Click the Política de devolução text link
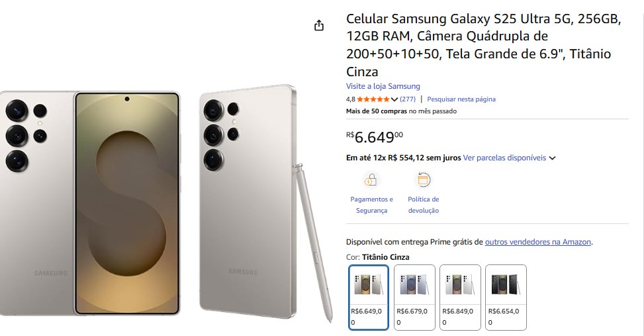The width and height of the screenshot is (644, 336). [424, 205]
